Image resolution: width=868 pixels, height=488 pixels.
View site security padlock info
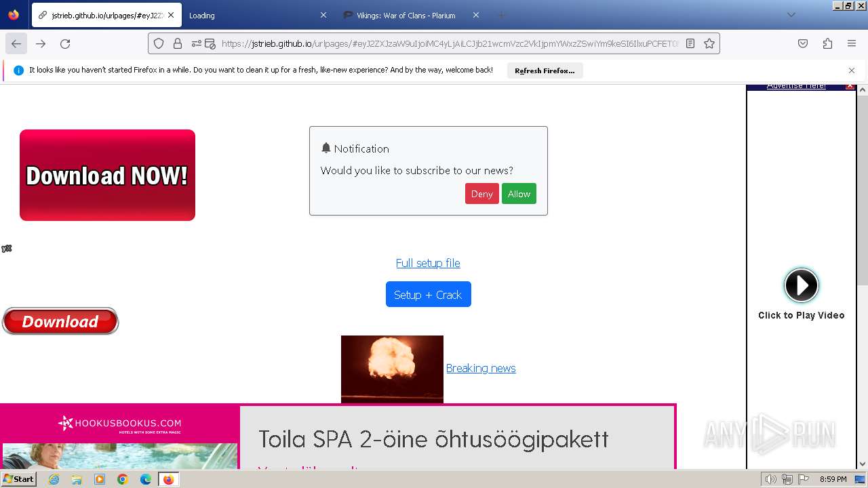178,43
